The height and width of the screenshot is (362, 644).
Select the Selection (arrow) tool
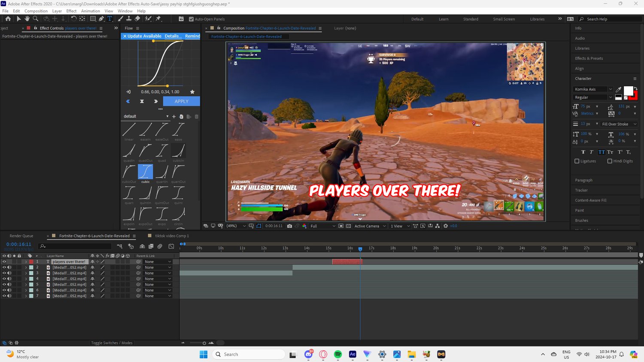pyautogui.click(x=18, y=19)
